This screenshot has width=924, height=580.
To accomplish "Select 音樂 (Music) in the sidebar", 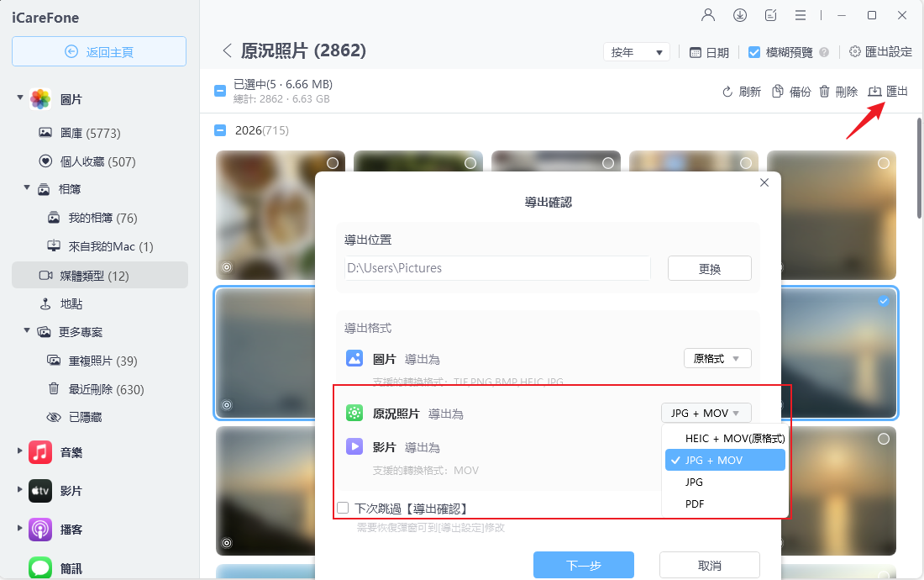I will (71, 452).
